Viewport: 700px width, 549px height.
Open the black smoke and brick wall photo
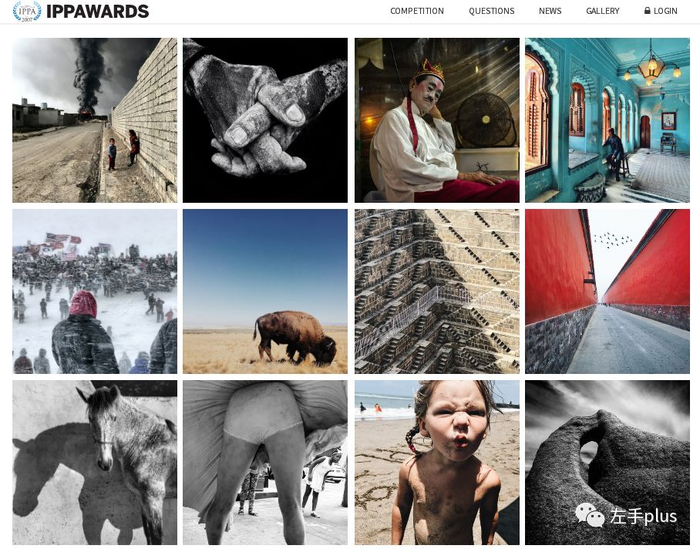[x=95, y=120]
